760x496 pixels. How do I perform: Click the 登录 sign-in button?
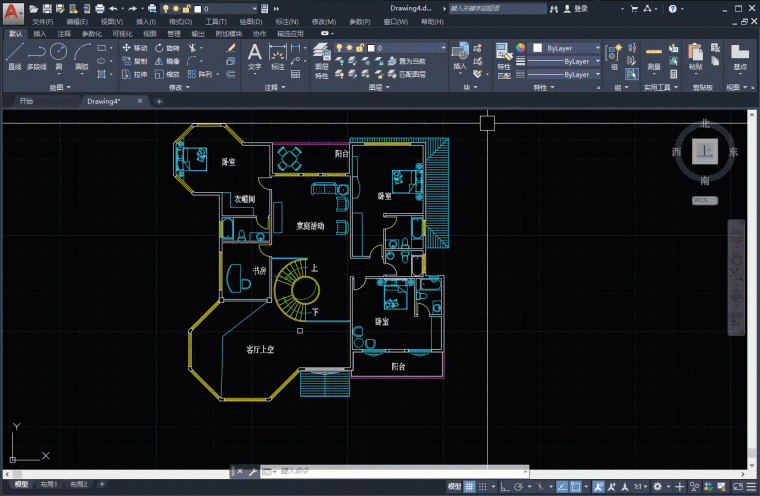[x=576, y=8]
